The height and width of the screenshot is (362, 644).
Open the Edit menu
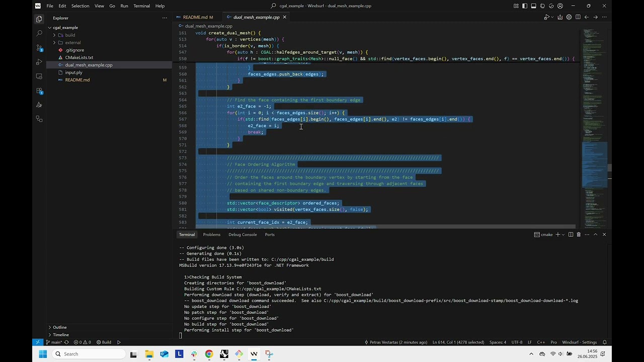(x=62, y=6)
